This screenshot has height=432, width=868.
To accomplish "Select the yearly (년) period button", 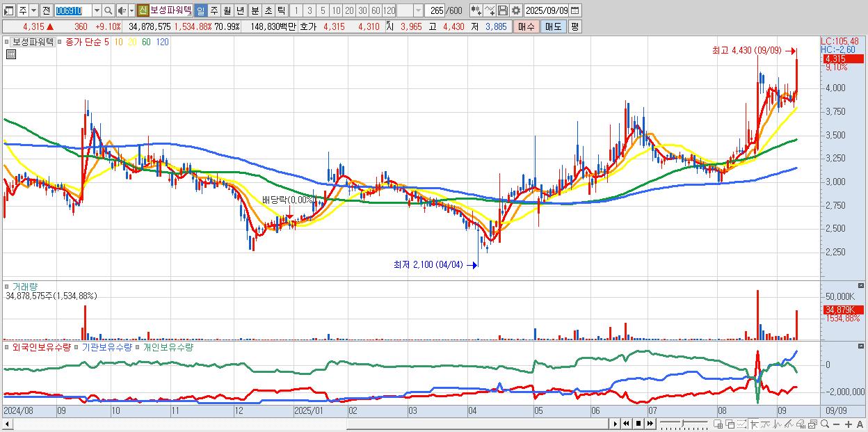I will click(240, 10).
